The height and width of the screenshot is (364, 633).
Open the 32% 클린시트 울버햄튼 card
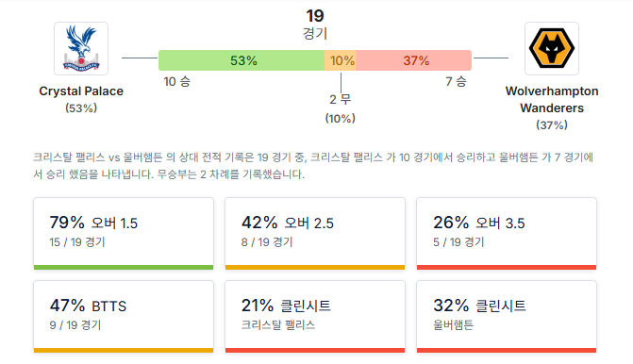coord(507,317)
